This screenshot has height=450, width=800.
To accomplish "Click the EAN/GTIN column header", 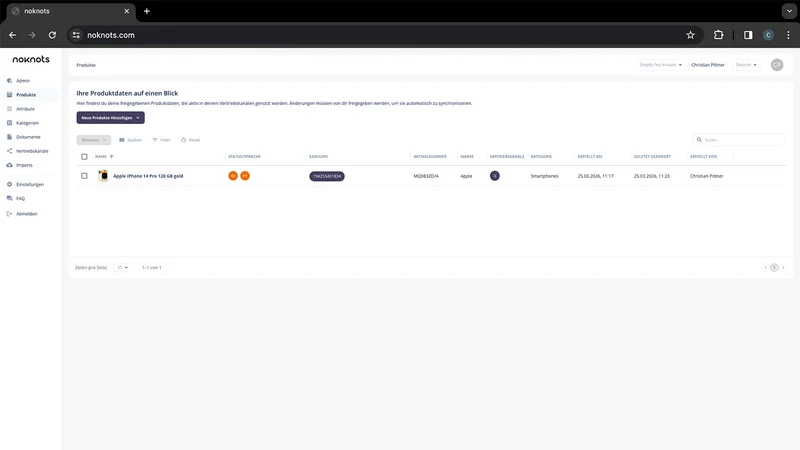I will pyautogui.click(x=318, y=157).
